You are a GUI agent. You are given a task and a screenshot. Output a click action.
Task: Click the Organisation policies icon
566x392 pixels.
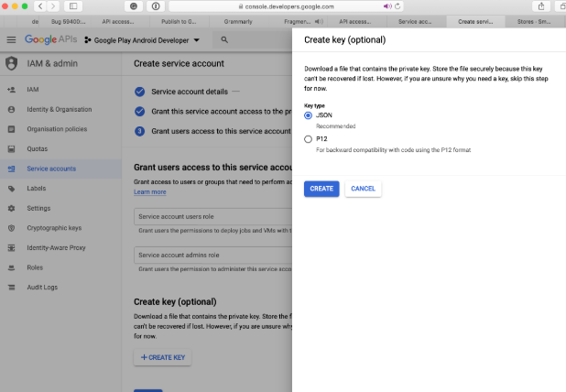[12, 129]
